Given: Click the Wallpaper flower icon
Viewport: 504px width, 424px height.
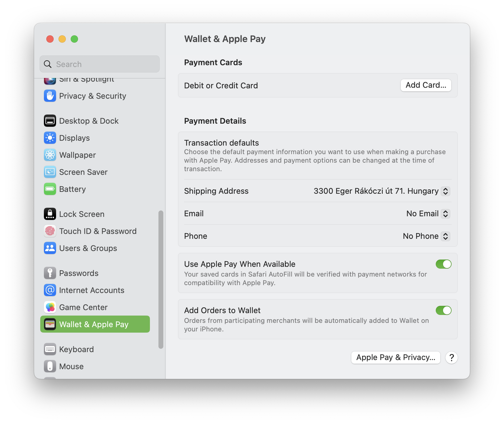Looking at the screenshot, I should click(x=50, y=155).
